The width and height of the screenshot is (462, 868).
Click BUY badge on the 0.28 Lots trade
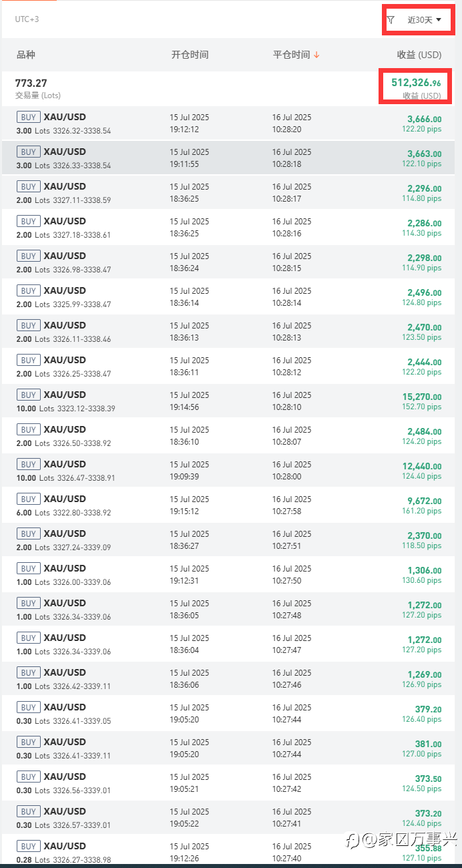[28, 846]
